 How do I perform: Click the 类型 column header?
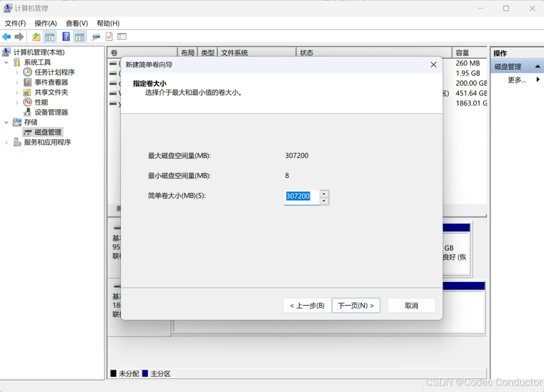coord(208,52)
